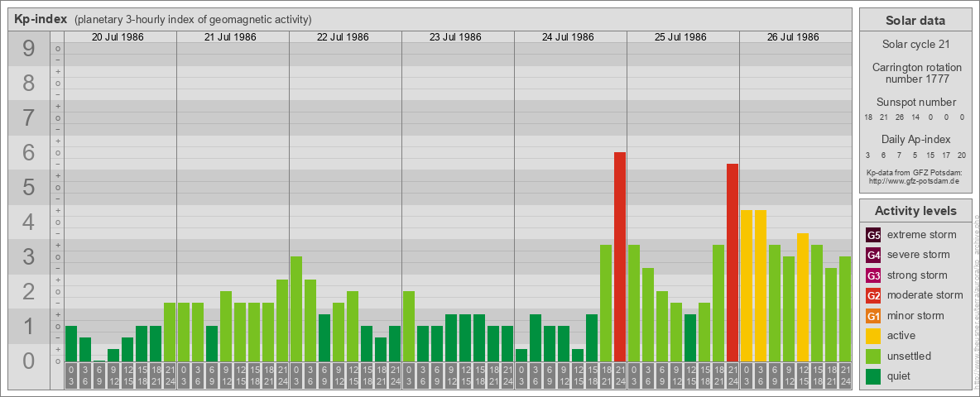Select the 0-3 bar on 25 Jul 1986

click(x=634, y=304)
